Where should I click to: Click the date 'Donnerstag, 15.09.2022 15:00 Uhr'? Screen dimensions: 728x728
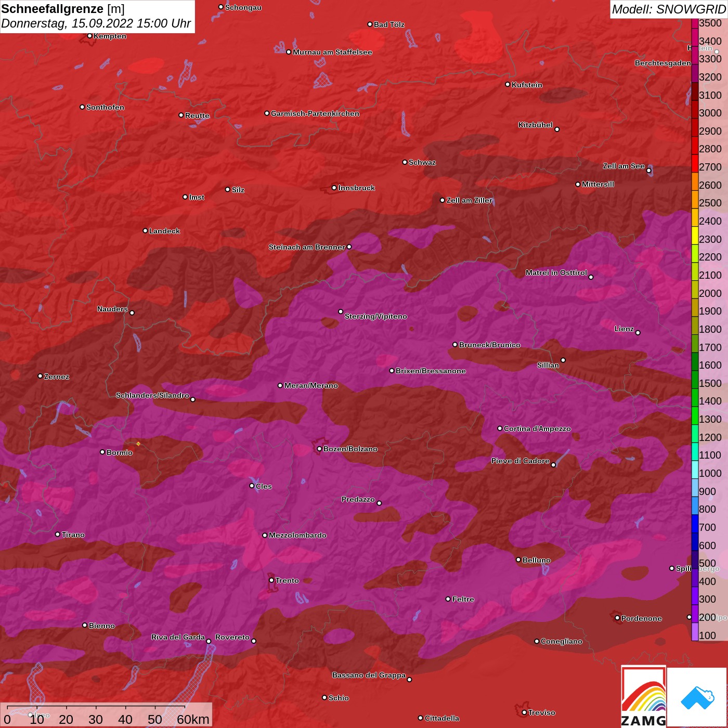[96, 23]
